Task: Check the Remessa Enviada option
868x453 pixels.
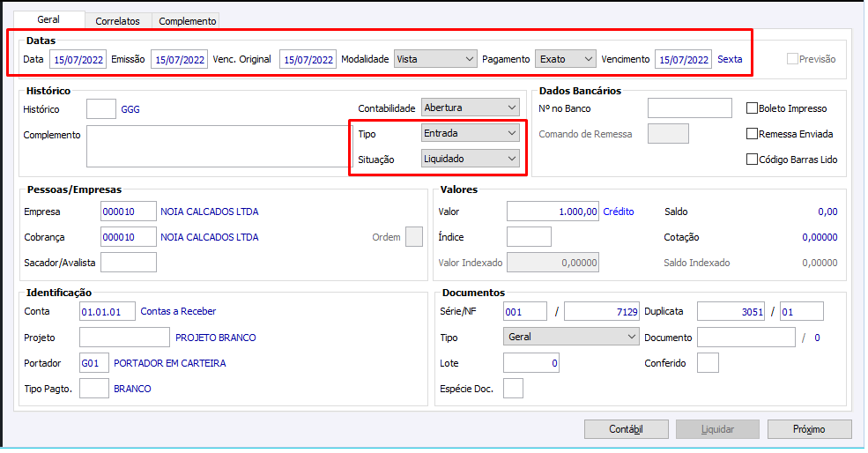Action: click(x=753, y=134)
